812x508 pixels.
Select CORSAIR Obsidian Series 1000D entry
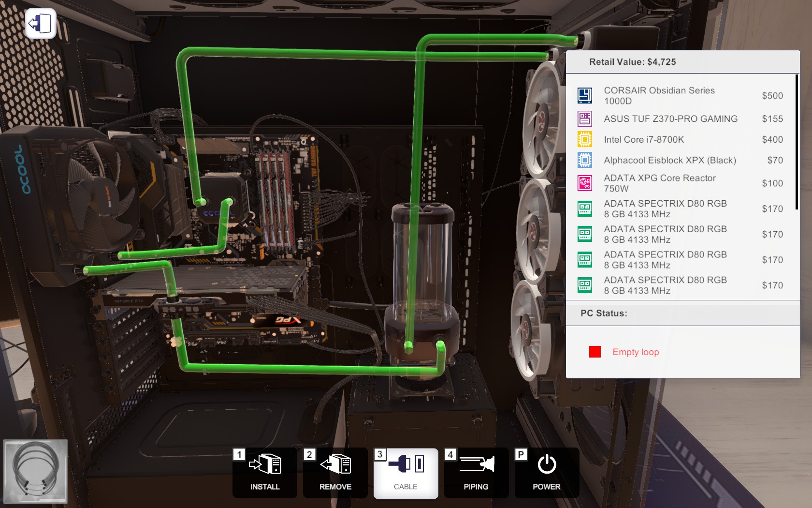coord(681,95)
